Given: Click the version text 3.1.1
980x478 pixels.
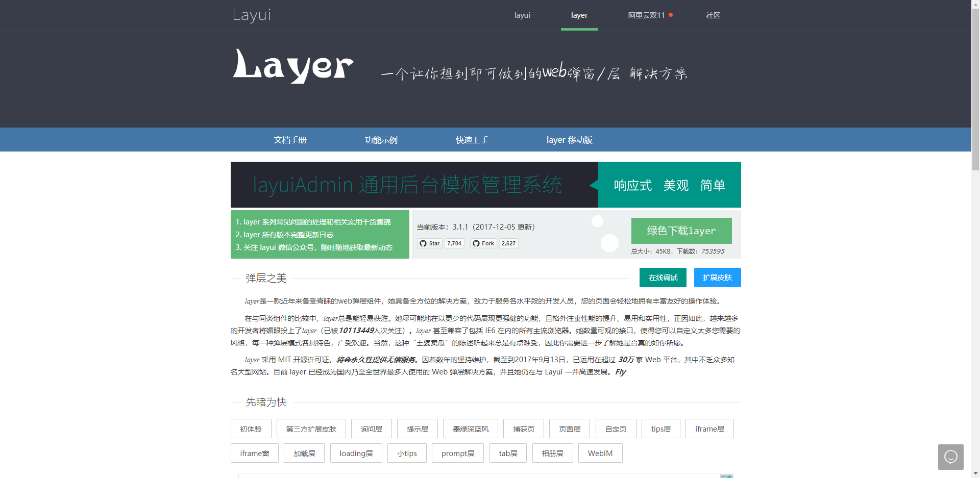Looking at the screenshot, I should (460, 227).
